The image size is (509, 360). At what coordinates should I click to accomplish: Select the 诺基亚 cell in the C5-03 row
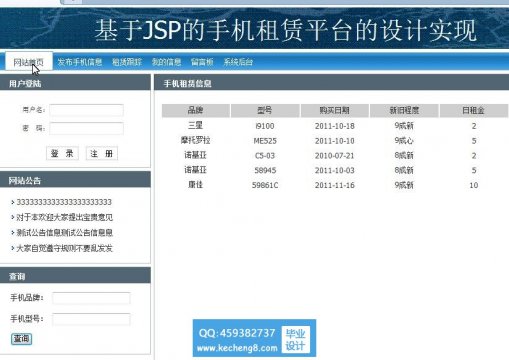pyautogui.click(x=196, y=155)
